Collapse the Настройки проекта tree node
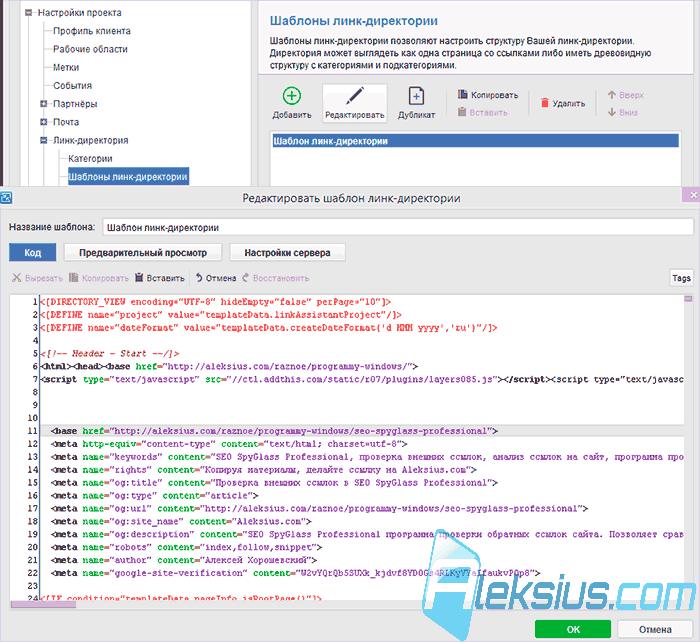This screenshot has height=642, width=700. tap(29, 13)
